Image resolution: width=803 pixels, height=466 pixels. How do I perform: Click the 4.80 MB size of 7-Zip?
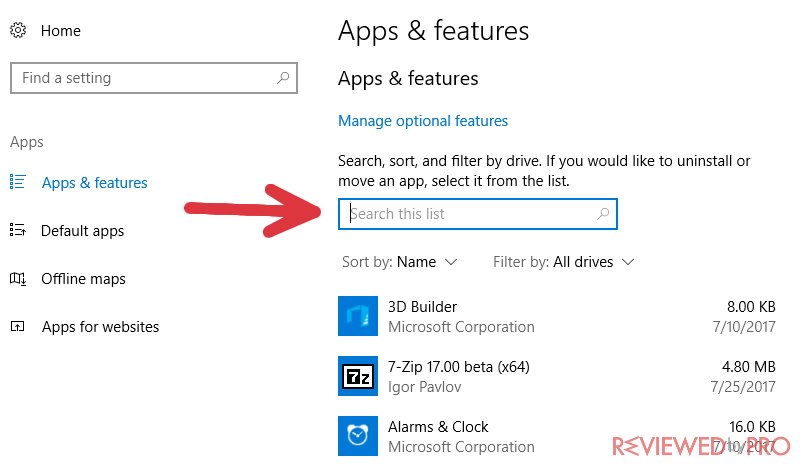pyautogui.click(x=749, y=367)
